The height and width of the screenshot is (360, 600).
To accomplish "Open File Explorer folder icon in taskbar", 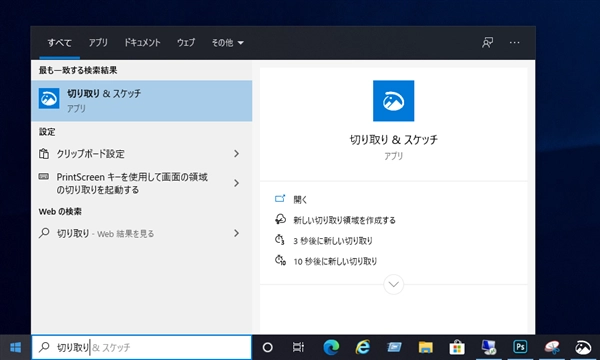I will 425,347.
